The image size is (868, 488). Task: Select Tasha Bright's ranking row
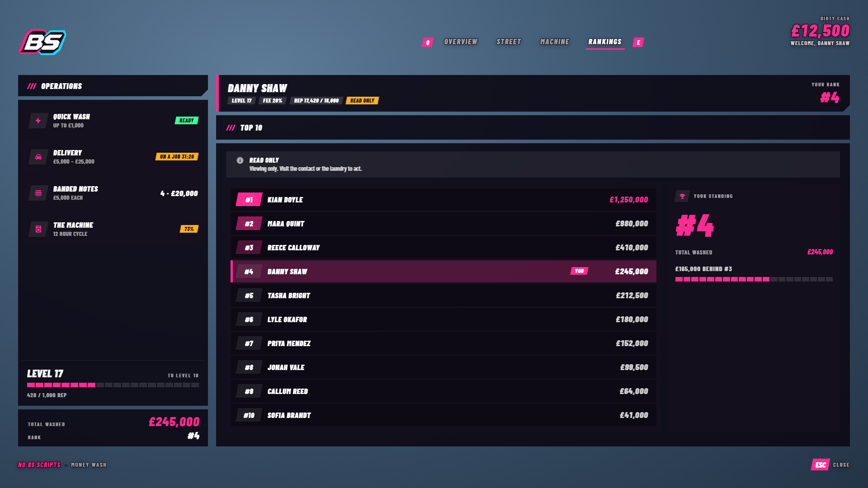point(443,296)
